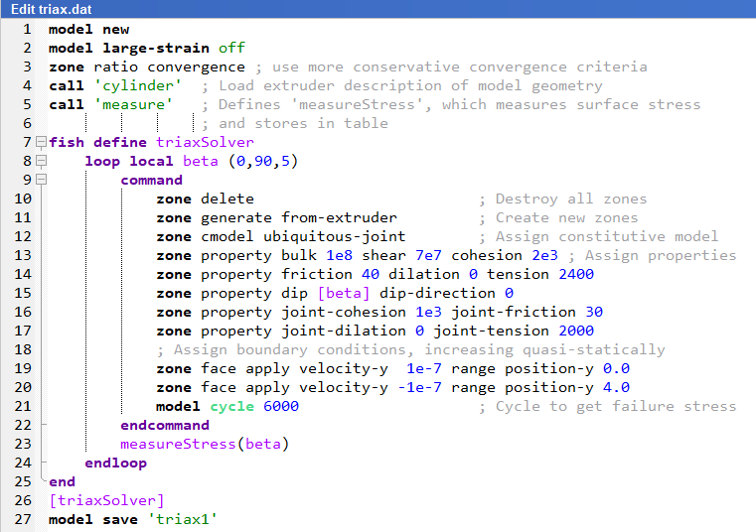This screenshot has height=532, width=756.
Task: Click 'dip-direction' on line 15
Action: pos(437,293)
